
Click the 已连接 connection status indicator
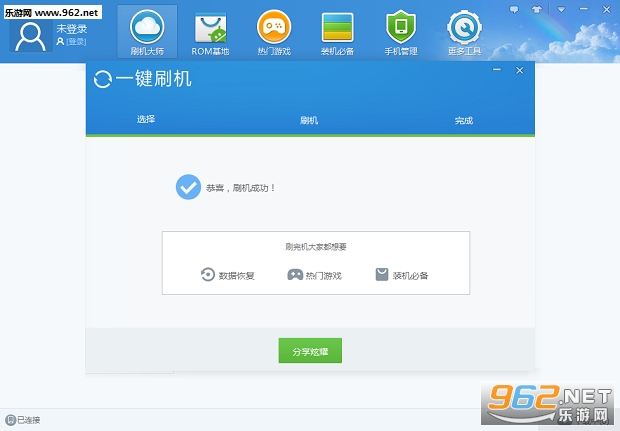23,420
